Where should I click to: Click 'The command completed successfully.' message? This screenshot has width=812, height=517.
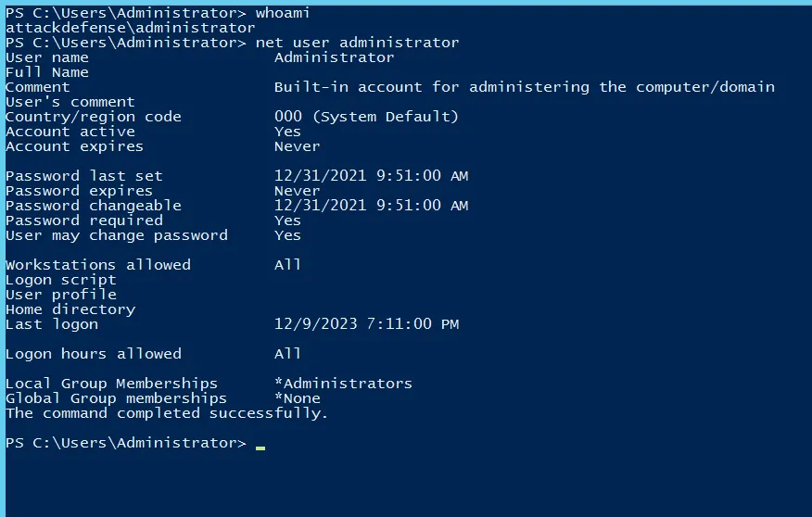click(x=167, y=413)
